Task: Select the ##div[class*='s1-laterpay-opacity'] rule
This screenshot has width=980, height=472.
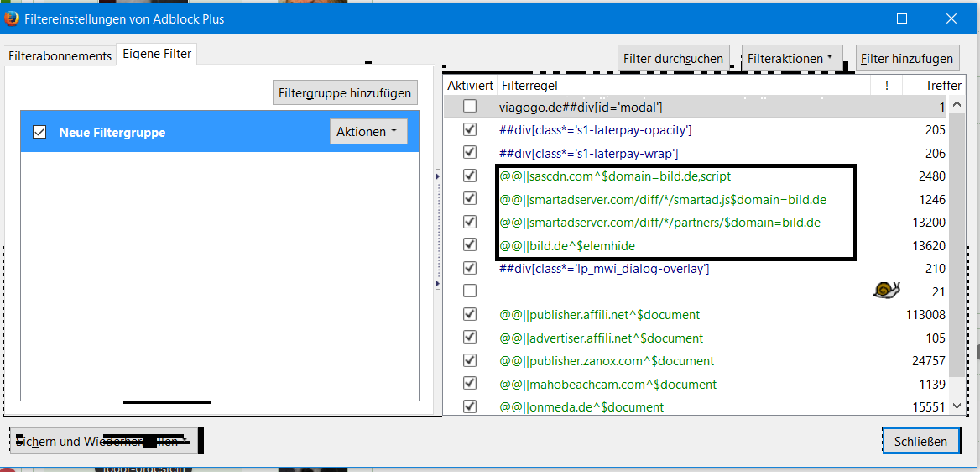Action: pos(595,130)
